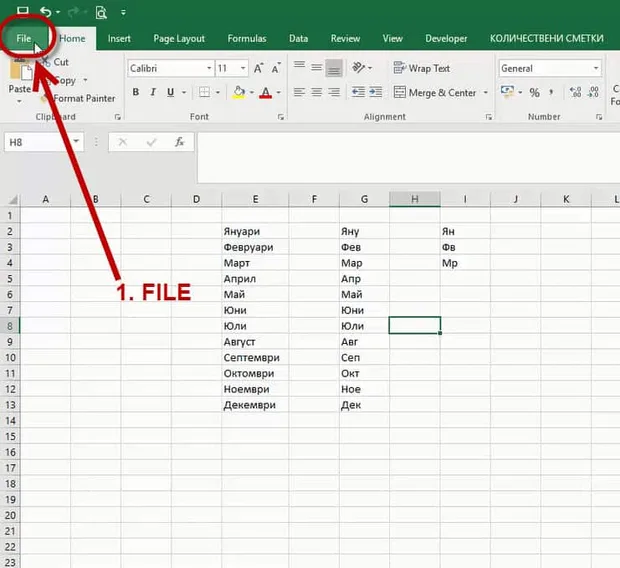Open the Copy dropdown arrow
Image resolution: width=620 pixels, height=568 pixels.
(85, 80)
